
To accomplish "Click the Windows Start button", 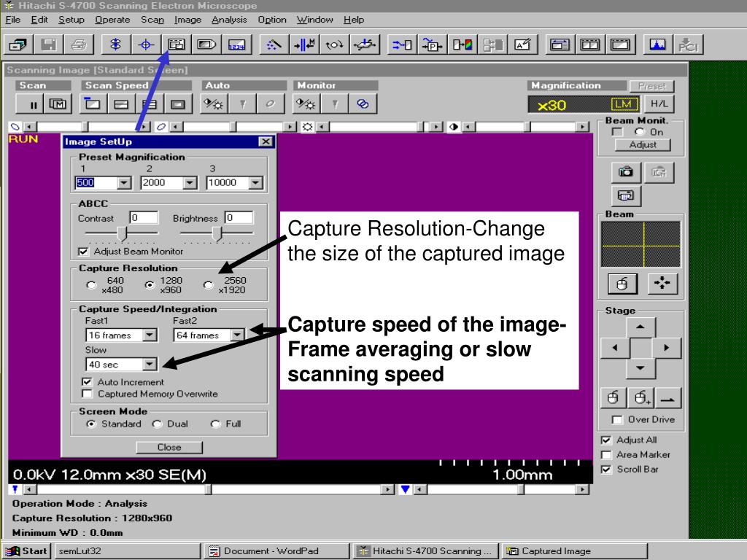I will click(27, 551).
